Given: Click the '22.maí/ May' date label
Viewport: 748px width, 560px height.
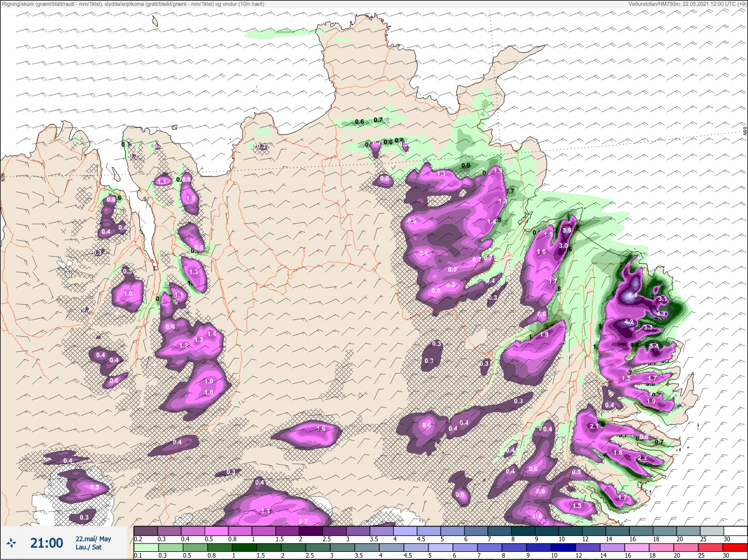Looking at the screenshot, I should pos(93,539).
